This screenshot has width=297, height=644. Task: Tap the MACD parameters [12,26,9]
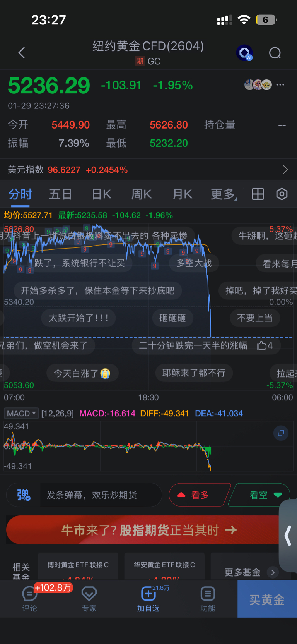[x=57, y=413]
